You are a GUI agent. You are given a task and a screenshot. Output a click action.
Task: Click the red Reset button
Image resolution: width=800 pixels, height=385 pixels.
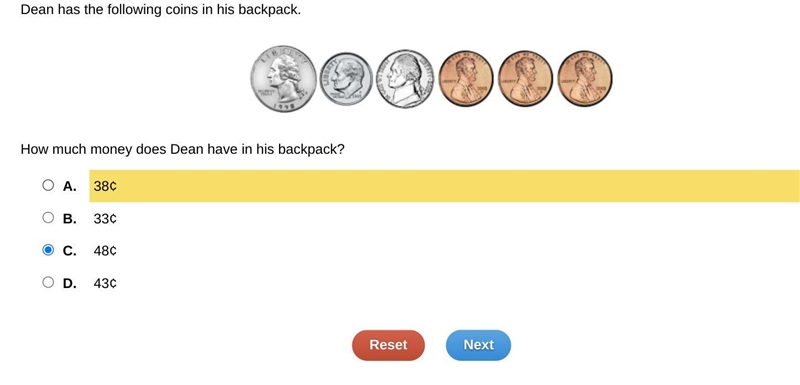point(388,345)
